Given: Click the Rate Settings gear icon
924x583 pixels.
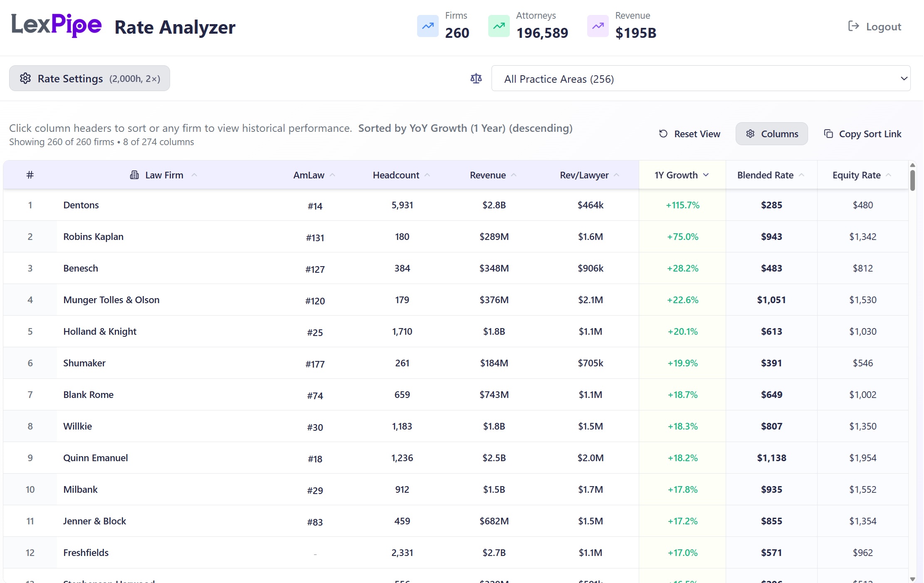Looking at the screenshot, I should 25,78.
